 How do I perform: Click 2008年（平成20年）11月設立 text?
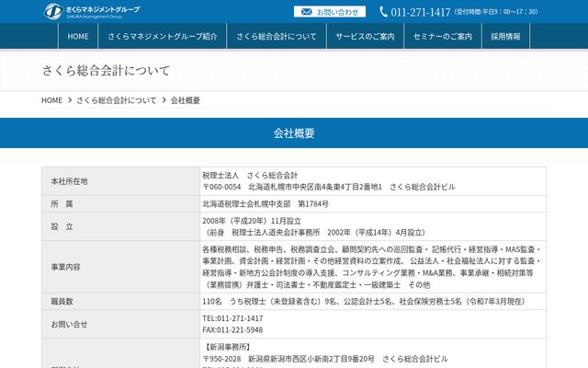[252, 221]
